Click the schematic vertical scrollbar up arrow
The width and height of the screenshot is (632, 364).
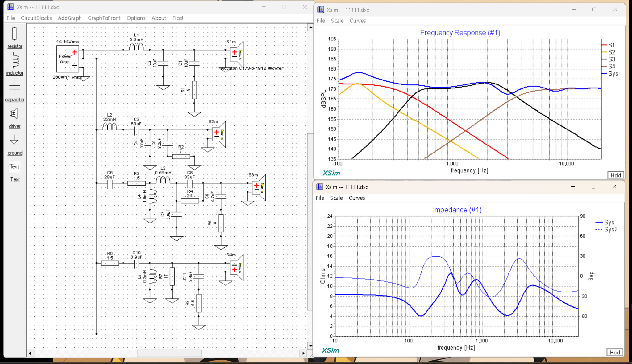click(310, 27)
